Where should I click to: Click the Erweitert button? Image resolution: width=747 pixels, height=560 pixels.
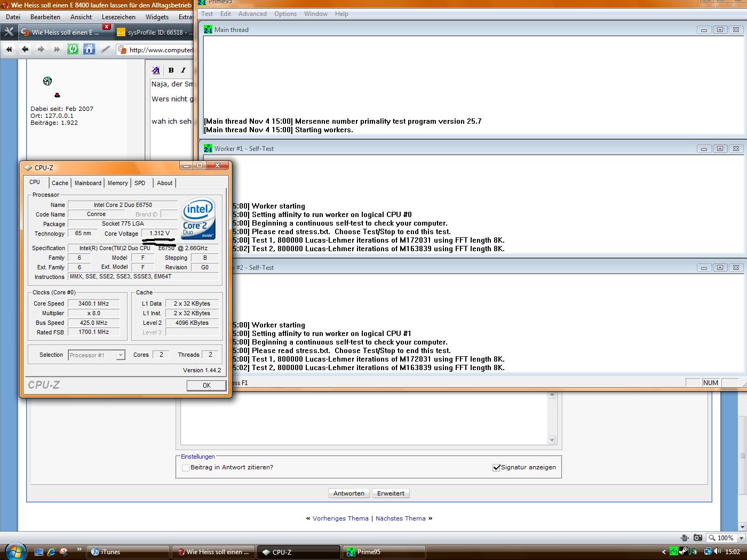[x=391, y=493]
